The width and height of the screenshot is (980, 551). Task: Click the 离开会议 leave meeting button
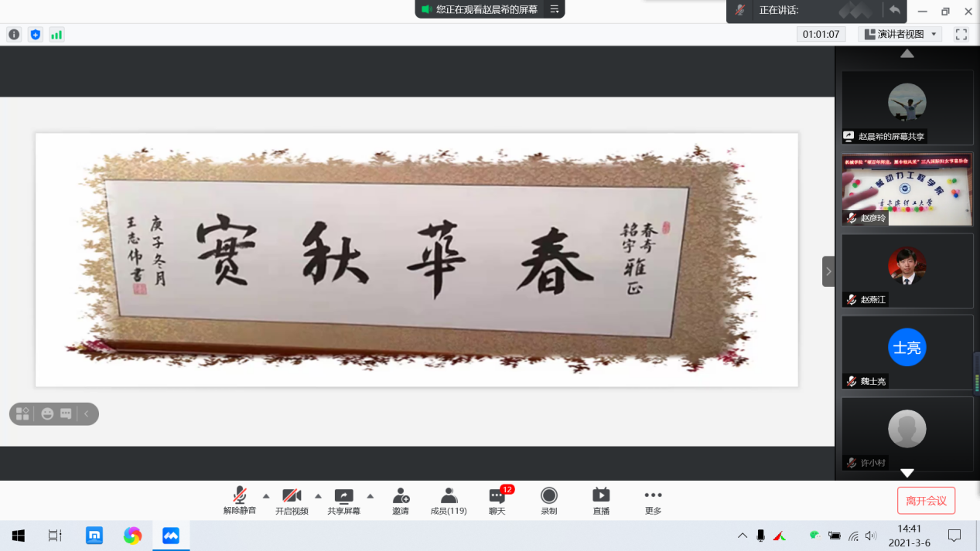pyautogui.click(x=926, y=501)
